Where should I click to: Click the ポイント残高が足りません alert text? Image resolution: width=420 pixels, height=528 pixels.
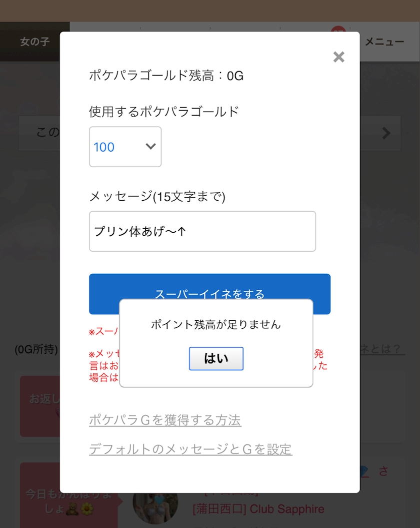(x=215, y=325)
